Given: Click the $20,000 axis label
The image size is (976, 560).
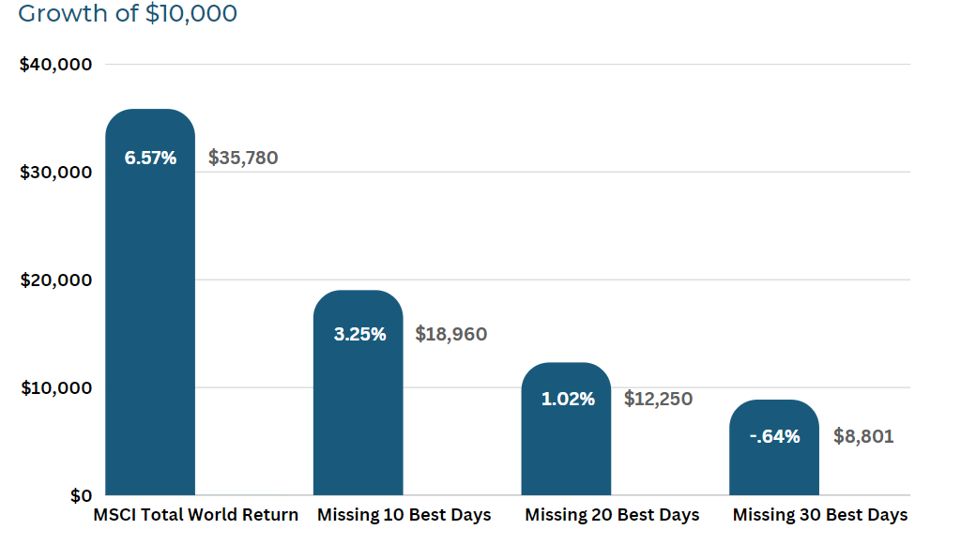Looking at the screenshot, I should (x=56, y=280).
